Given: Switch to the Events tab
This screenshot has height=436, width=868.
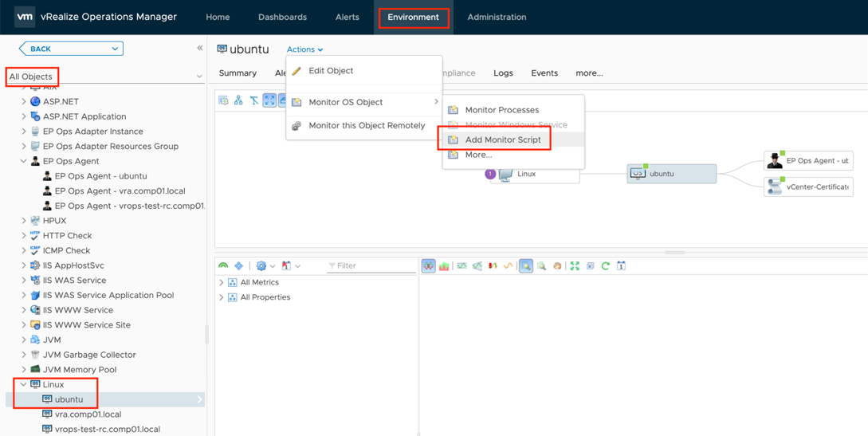Looking at the screenshot, I should (544, 73).
